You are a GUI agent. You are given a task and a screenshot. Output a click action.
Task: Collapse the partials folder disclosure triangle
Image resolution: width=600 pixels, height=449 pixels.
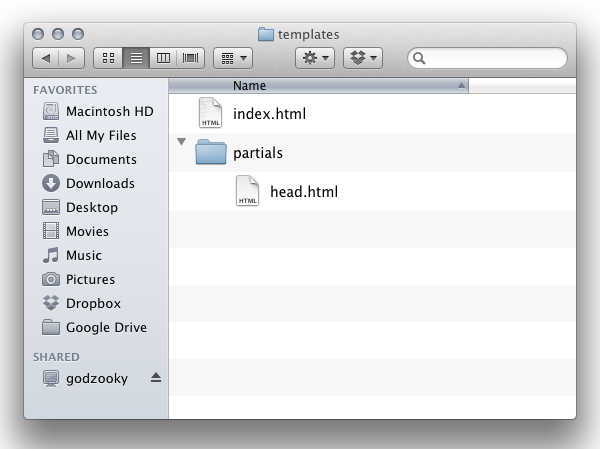click(x=181, y=142)
